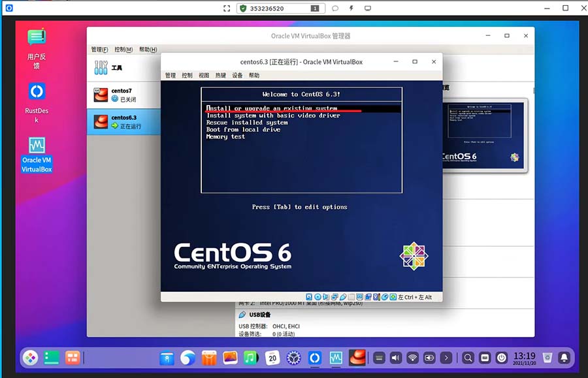Open the 热键 menu in the VM window
588x378 pixels.
click(221, 75)
